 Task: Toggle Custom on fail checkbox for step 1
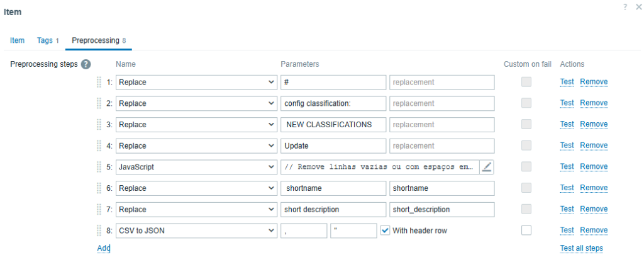click(x=526, y=82)
